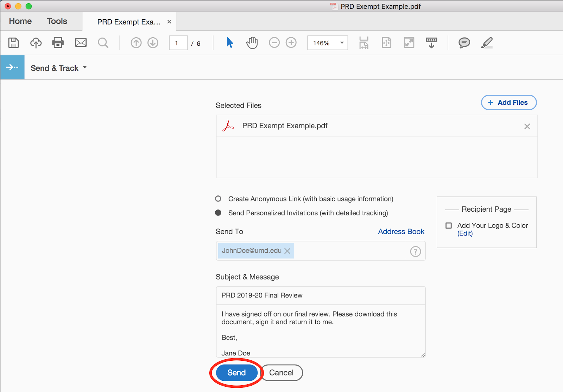Open the Find text magnifier icon
This screenshot has width=563, height=392.
[x=103, y=43]
